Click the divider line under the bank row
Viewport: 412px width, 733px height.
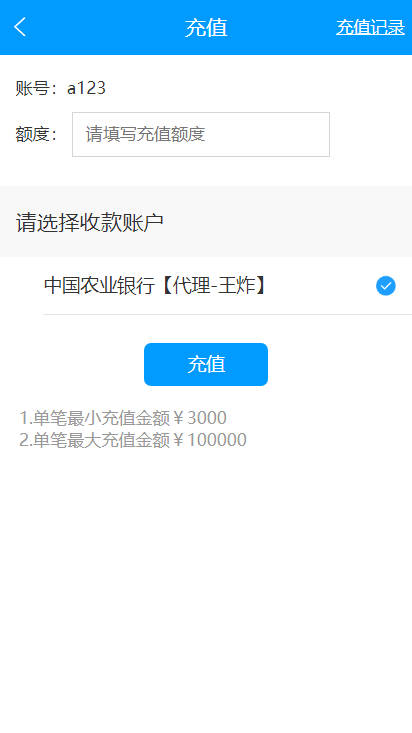[227, 314]
